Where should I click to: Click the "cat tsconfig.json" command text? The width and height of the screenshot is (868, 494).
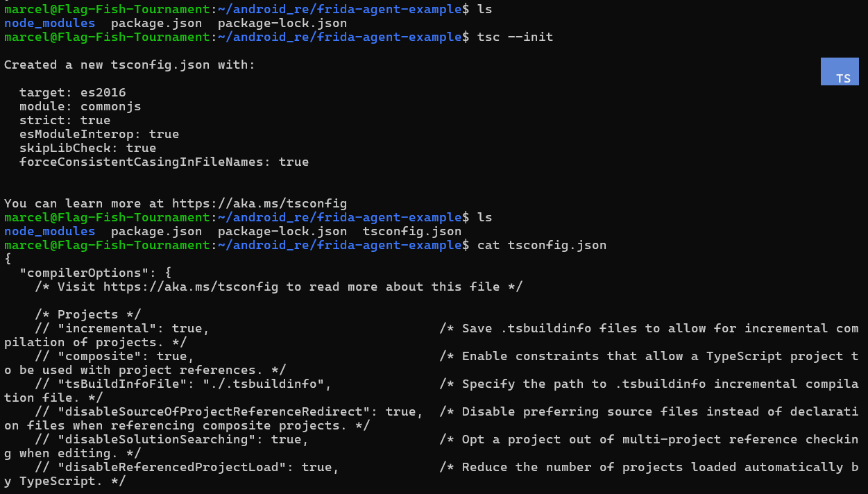[541, 245]
